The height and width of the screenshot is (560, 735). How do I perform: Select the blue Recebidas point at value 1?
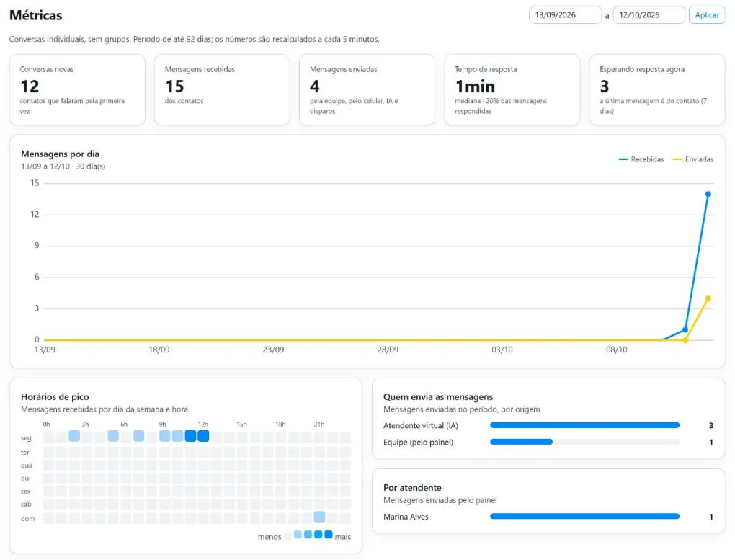(685, 329)
